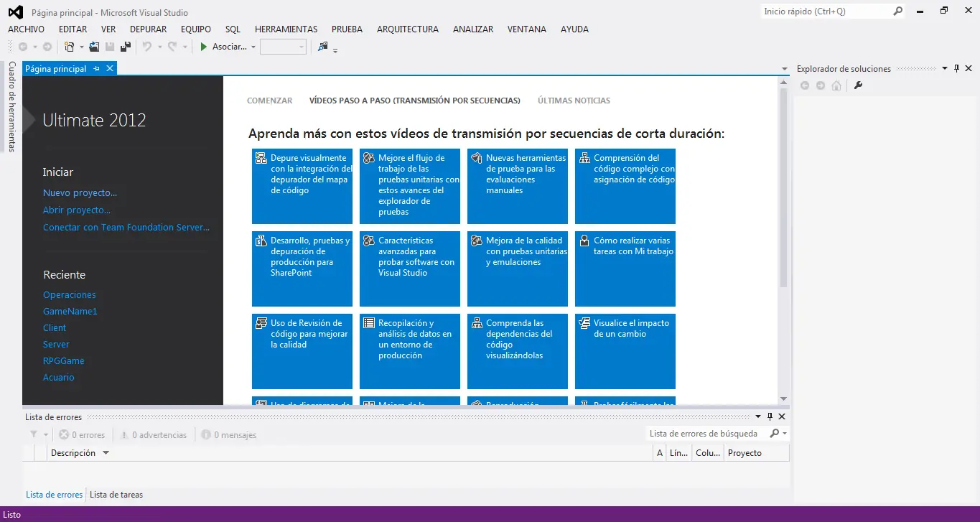The image size is (980, 522).
Task: Click the error list search magnifier icon
Action: pyautogui.click(x=774, y=434)
